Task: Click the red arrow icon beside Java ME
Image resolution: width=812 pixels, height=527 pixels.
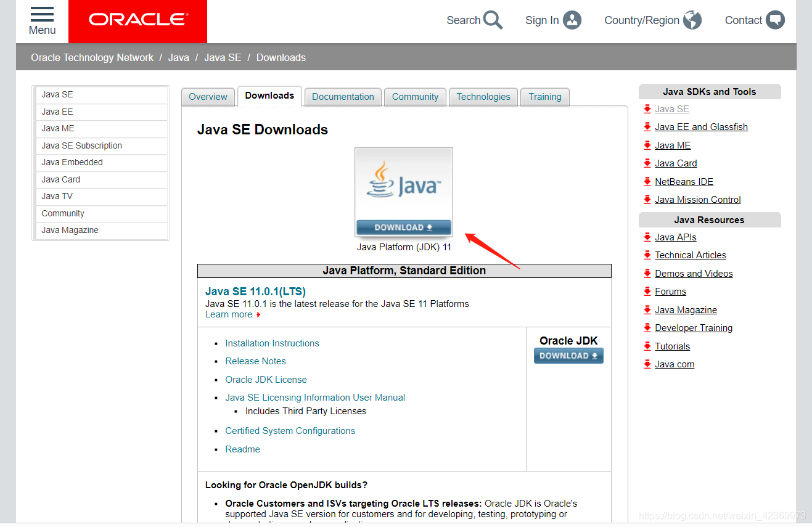Action: [647, 145]
